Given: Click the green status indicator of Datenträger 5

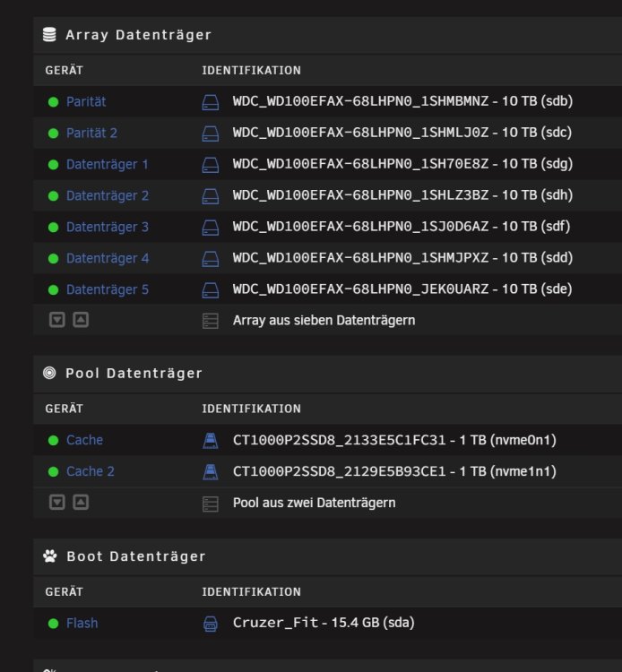Looking at the screenshot, I should 53,290.
